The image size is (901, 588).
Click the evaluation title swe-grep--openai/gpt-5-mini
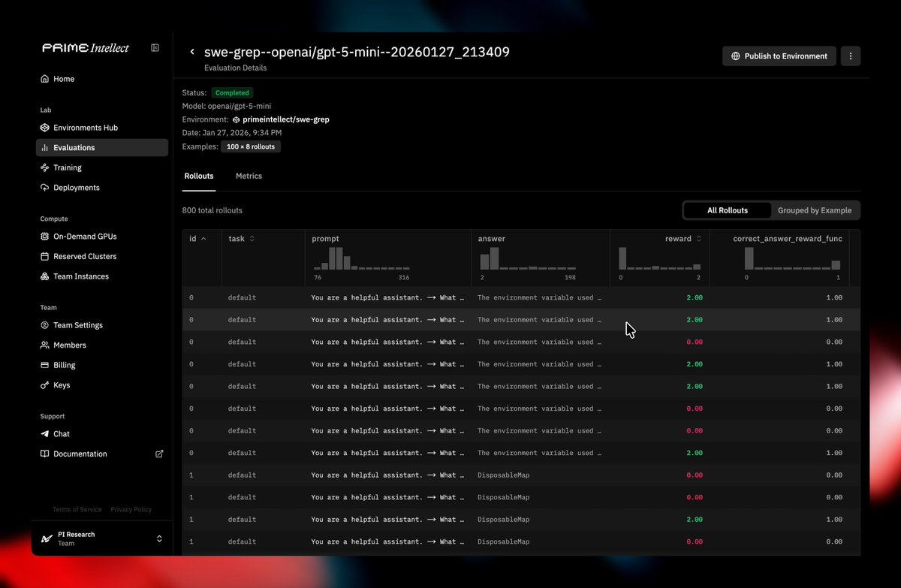(357, 52)
